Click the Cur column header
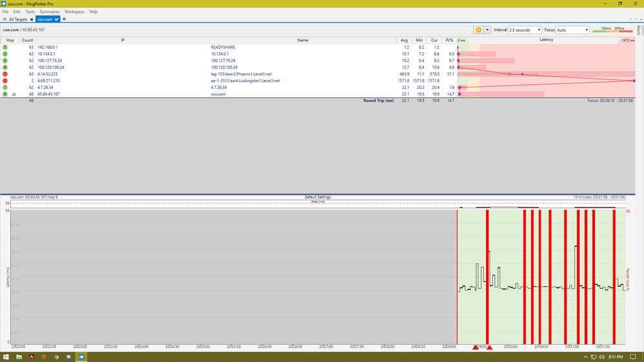Screen dimensions: 644x362 [434, 40]
